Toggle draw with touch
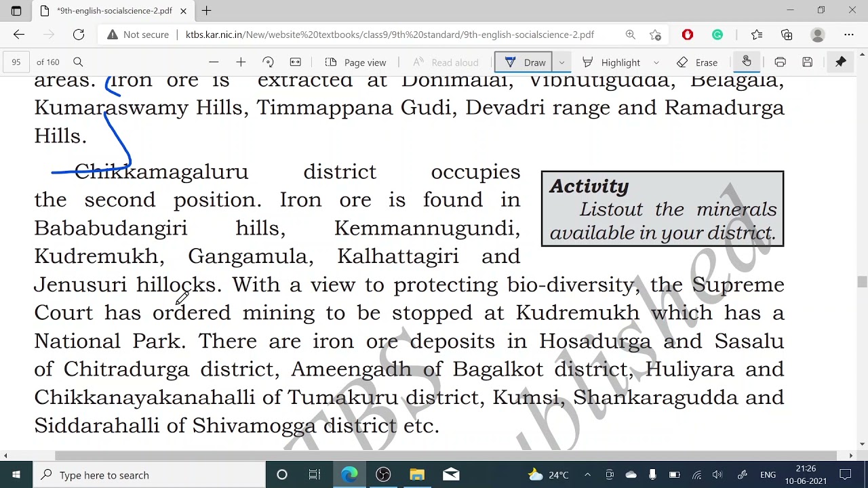The width and height of the screenshot is (868, 488). 746,62
